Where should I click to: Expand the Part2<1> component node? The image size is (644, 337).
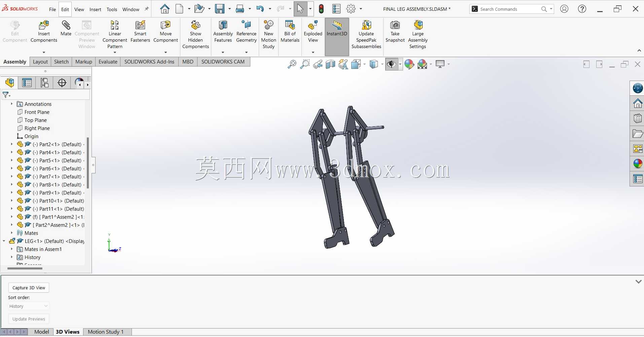[12, 144]
